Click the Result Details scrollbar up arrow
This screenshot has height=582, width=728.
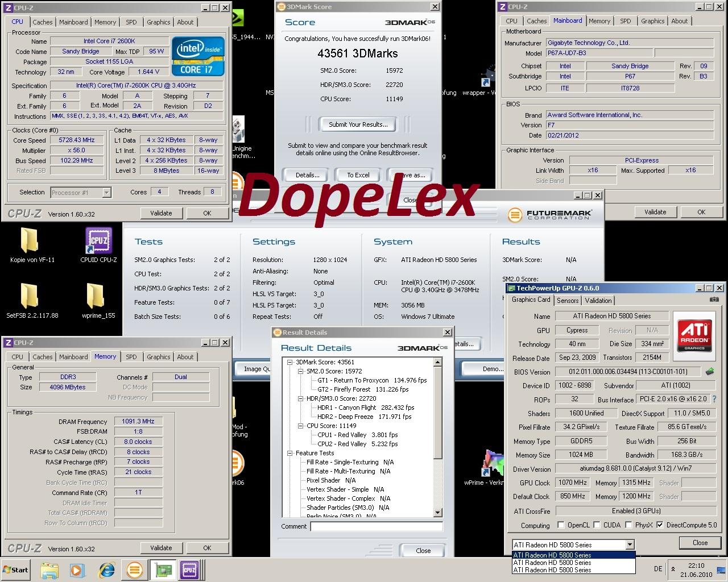click(437, 362)
